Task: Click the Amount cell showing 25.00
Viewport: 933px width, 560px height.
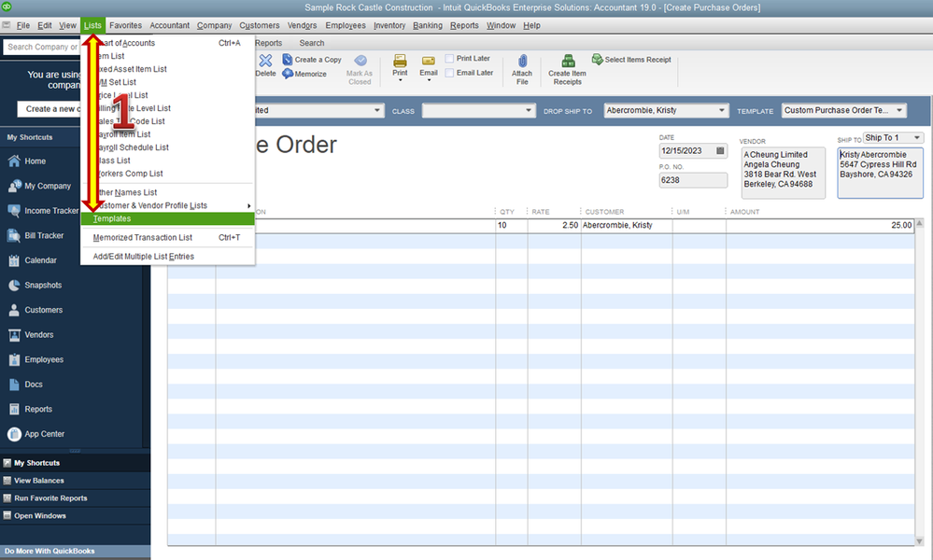Action: point(820,226)
